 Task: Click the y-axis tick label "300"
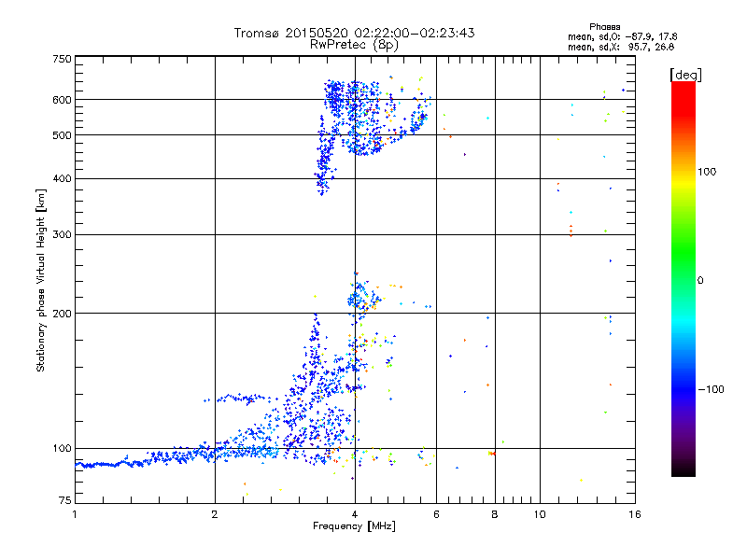(x=62, y=235)
